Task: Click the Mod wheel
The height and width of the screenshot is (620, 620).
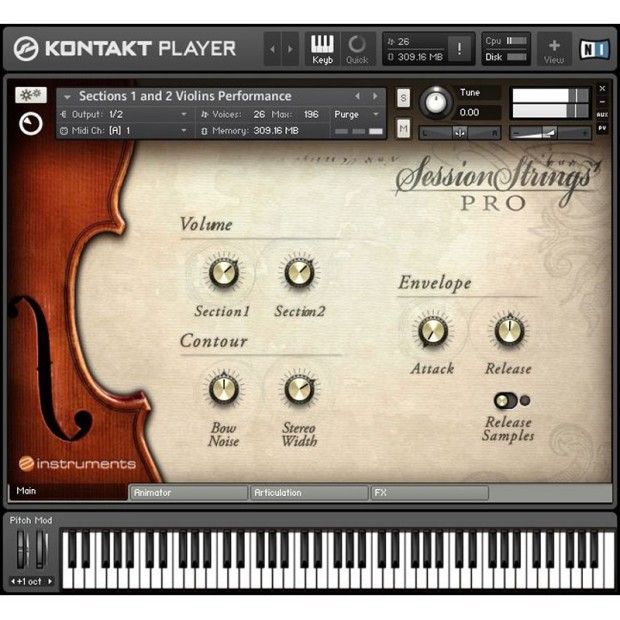Action: pyautogui.click(x=41, y=549)
